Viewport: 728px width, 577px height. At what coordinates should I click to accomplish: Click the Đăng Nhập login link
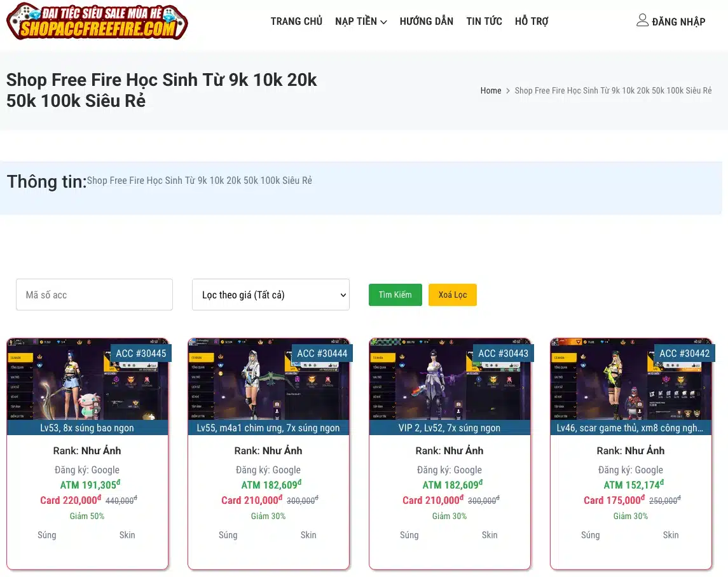coord(678,22)
